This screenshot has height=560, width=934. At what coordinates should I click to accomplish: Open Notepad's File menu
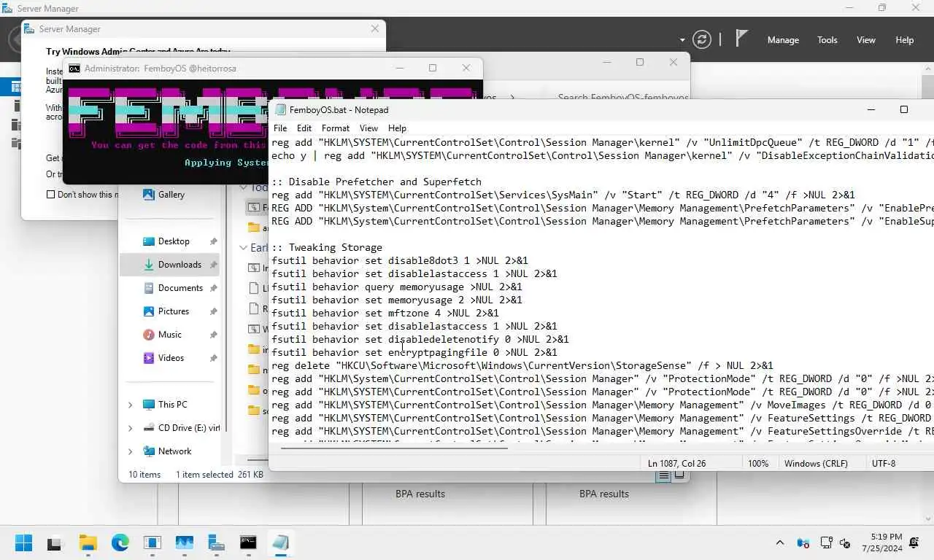pyautogui.click(x=280, y=128)
